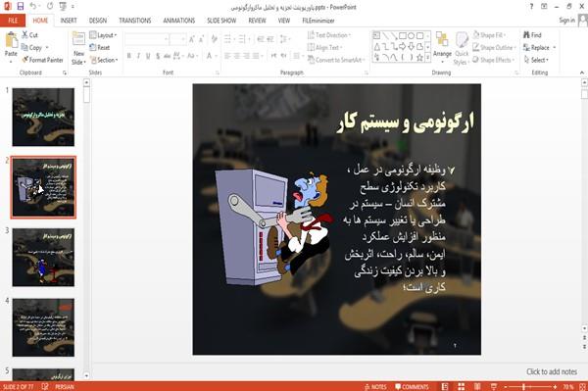
Task: Open Shape Outline options
Action: [494, 47]
